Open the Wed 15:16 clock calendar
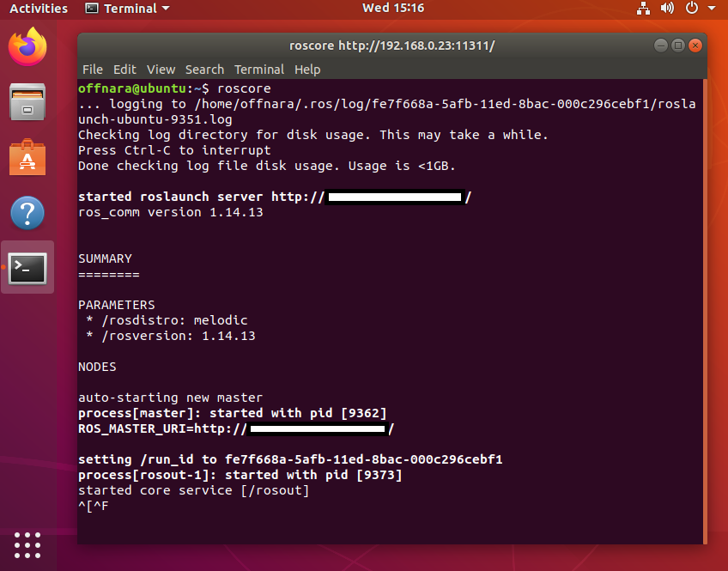Viewport: 728px width, 571px height. (x=393, y=9)
